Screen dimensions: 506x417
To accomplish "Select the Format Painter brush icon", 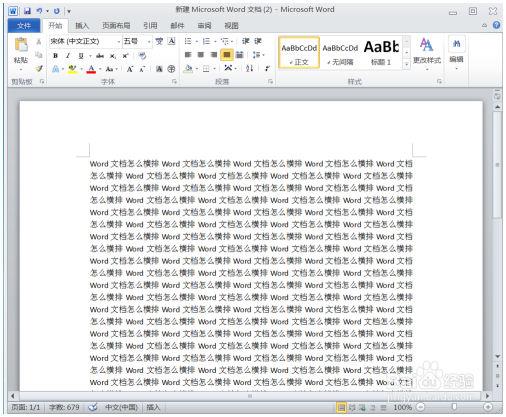I will [x=39, y=69].
